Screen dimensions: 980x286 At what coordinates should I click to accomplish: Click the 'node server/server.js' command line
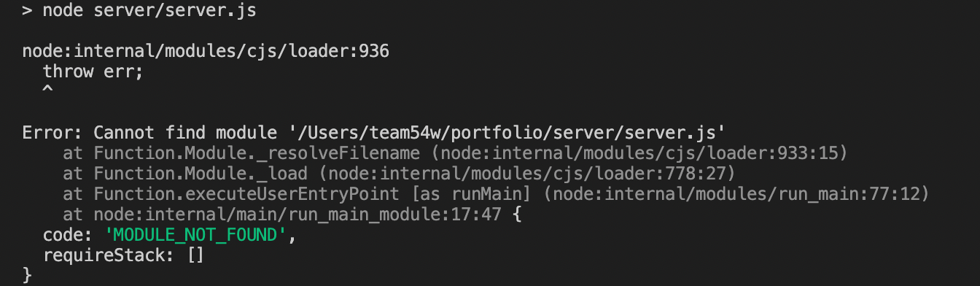[x=149, y=11]
